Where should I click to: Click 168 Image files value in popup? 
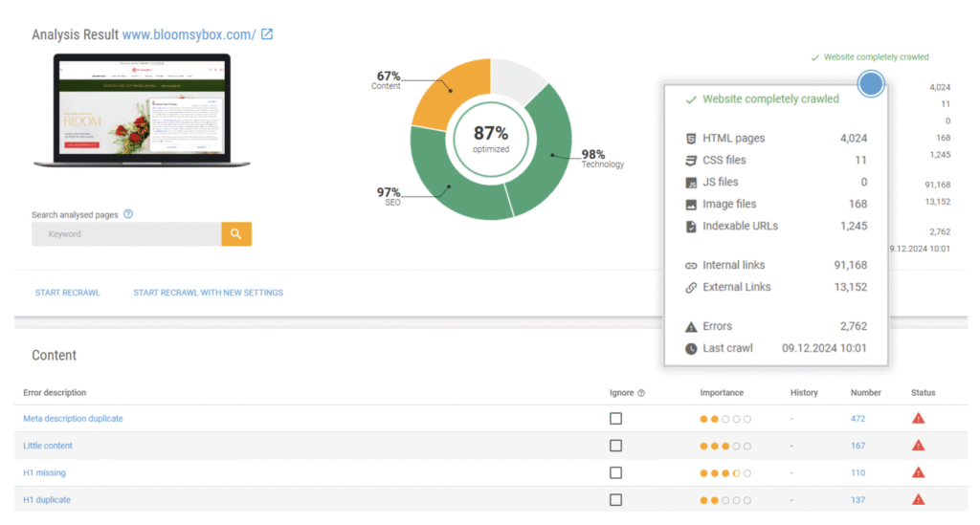(x=857, y=204)
